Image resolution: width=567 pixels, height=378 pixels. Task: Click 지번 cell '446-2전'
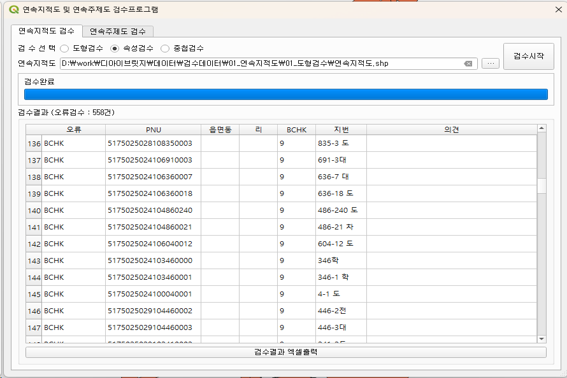click(341, 311)
